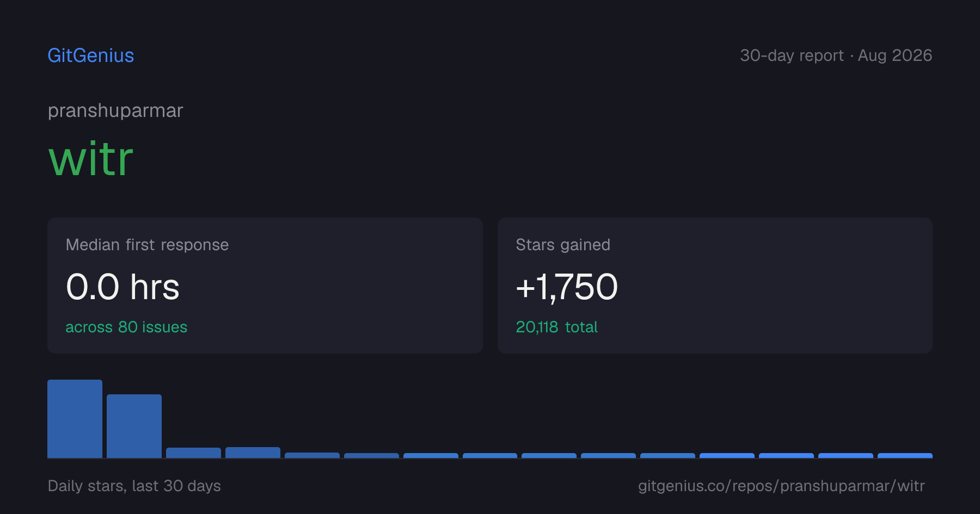
Task: Click the GitGenius logo link
Action: 91,55
